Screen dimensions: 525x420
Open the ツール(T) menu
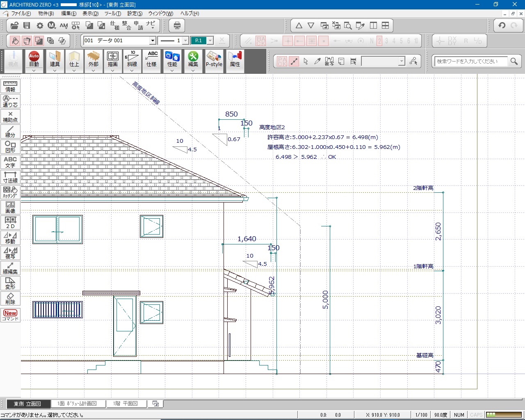(112, 14)
